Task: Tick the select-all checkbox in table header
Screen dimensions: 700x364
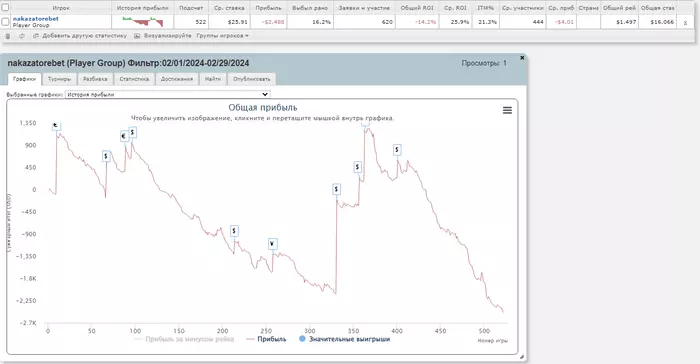Action: (x=5, y=8)
